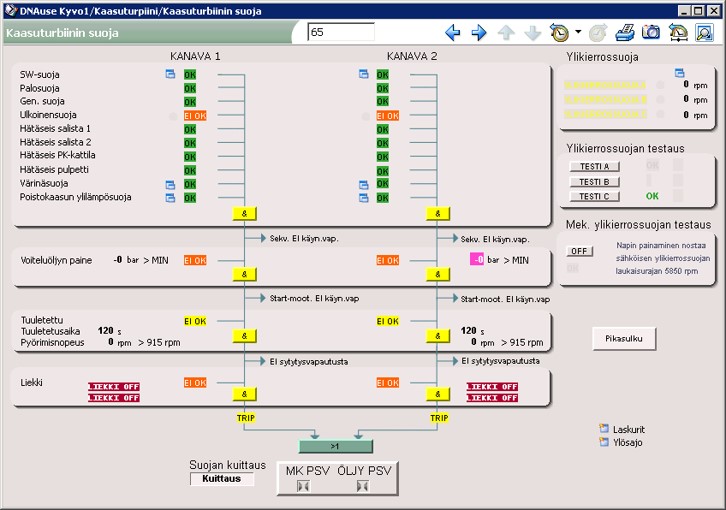Click the Palosuoja label
Image resolution: width=726 pixels, height=510 pixels.
point(39,88)
